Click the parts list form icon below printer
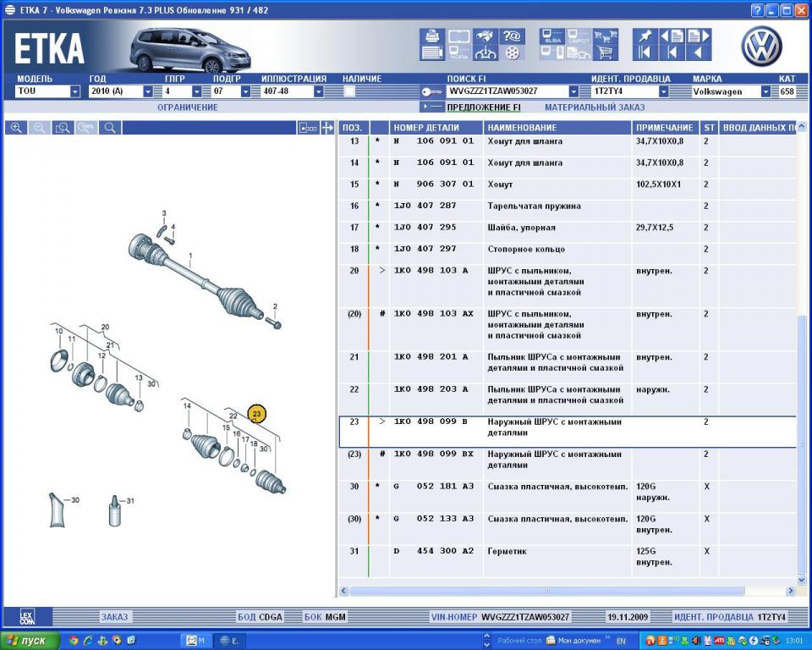This screenshot has width=812, height=650. 432,52
